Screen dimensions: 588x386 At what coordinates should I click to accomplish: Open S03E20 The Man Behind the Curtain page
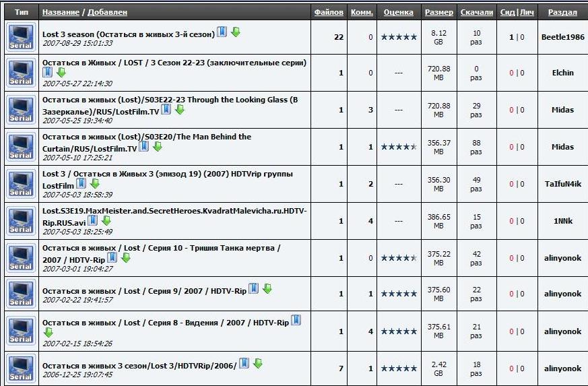[147, 143]
